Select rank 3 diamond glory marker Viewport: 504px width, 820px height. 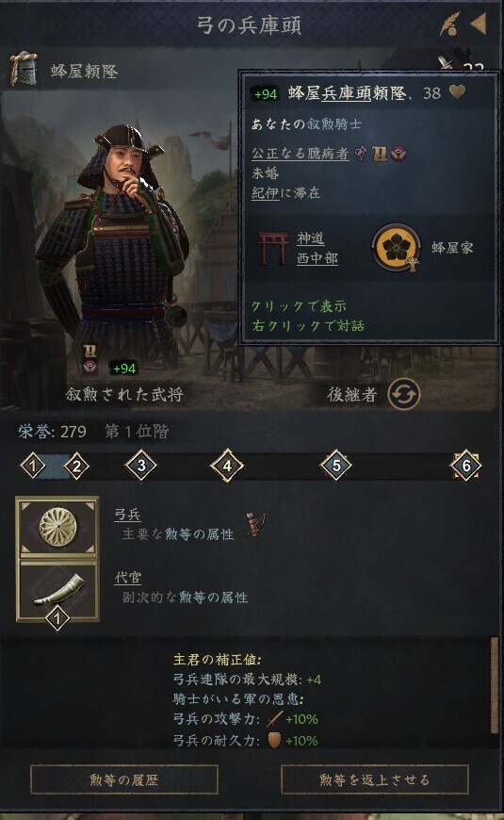coord(141,465)
